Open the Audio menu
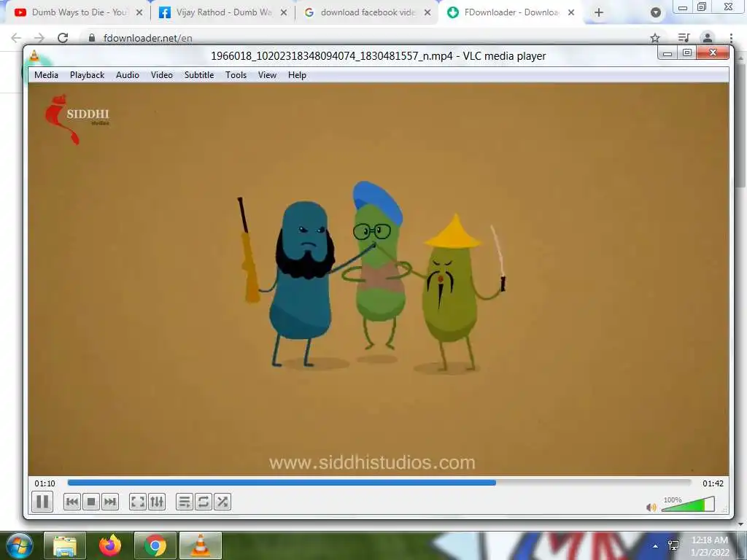 tap(127, 75)
